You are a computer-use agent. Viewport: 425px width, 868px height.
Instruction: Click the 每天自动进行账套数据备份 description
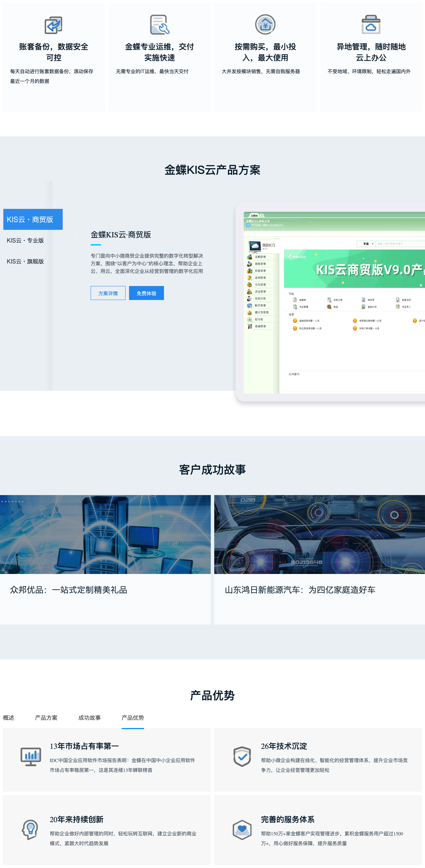(x=52, y=76)
